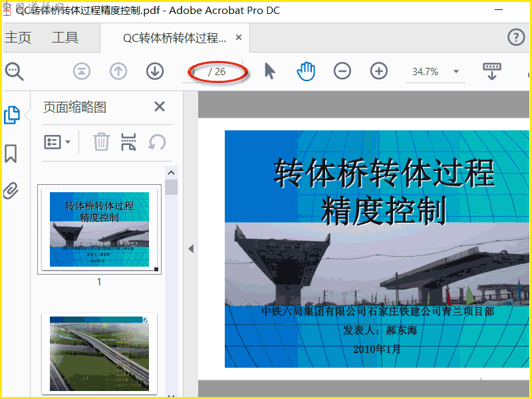
Task: Zoom in with the plus button
Action: [x=378, y=71]
